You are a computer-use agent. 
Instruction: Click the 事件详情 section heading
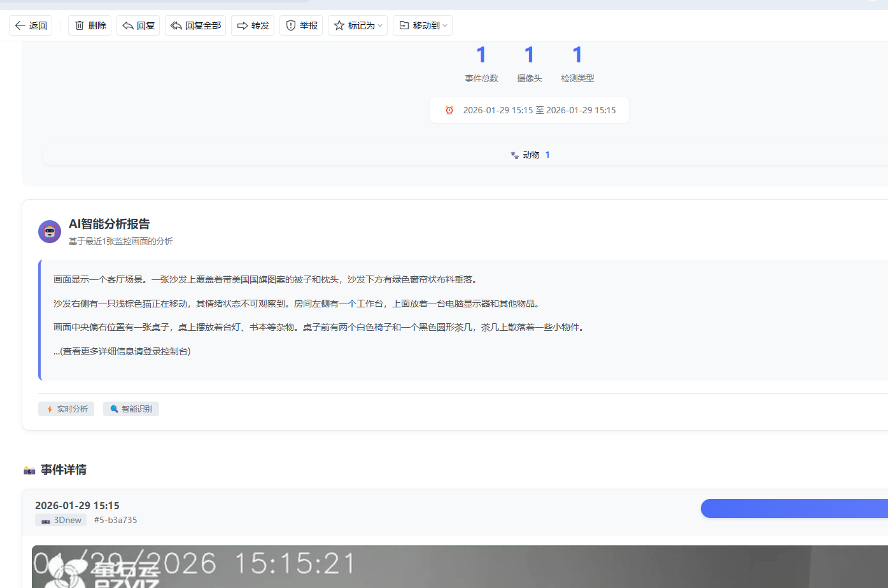[64, 470]
